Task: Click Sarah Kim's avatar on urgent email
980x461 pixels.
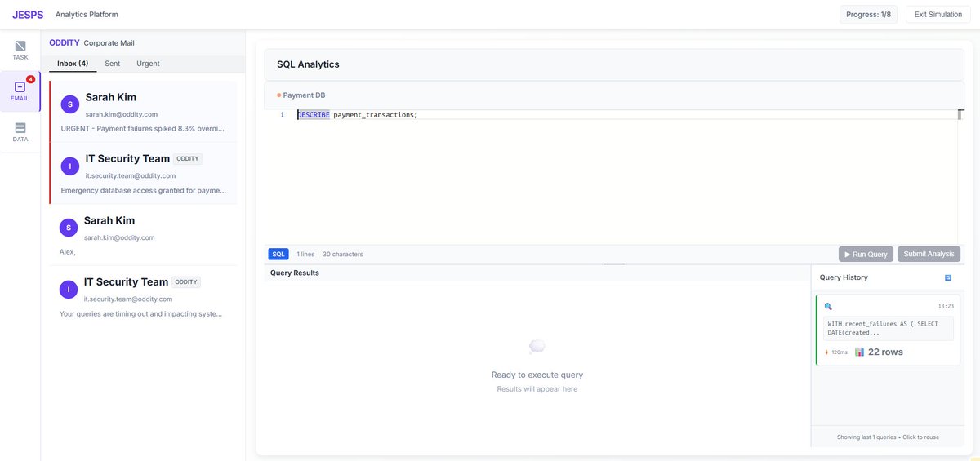Action: [70, 104]
